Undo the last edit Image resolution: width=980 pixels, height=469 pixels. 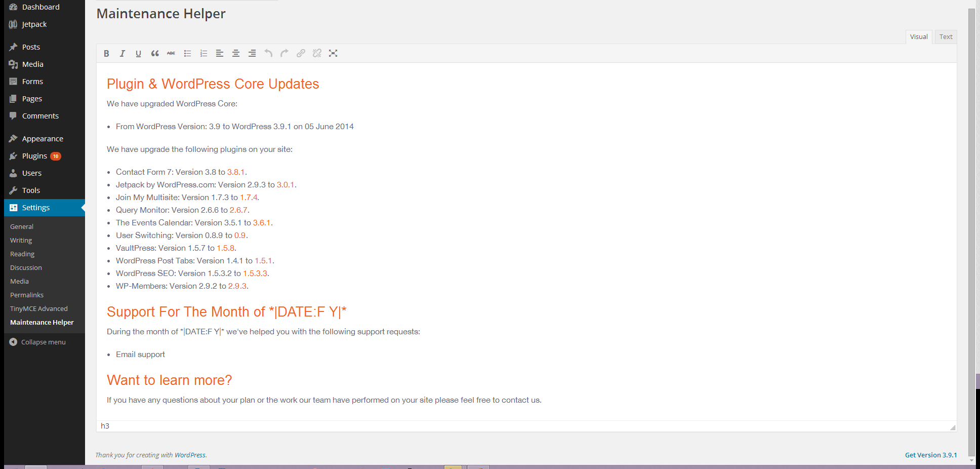coord(268,53)
